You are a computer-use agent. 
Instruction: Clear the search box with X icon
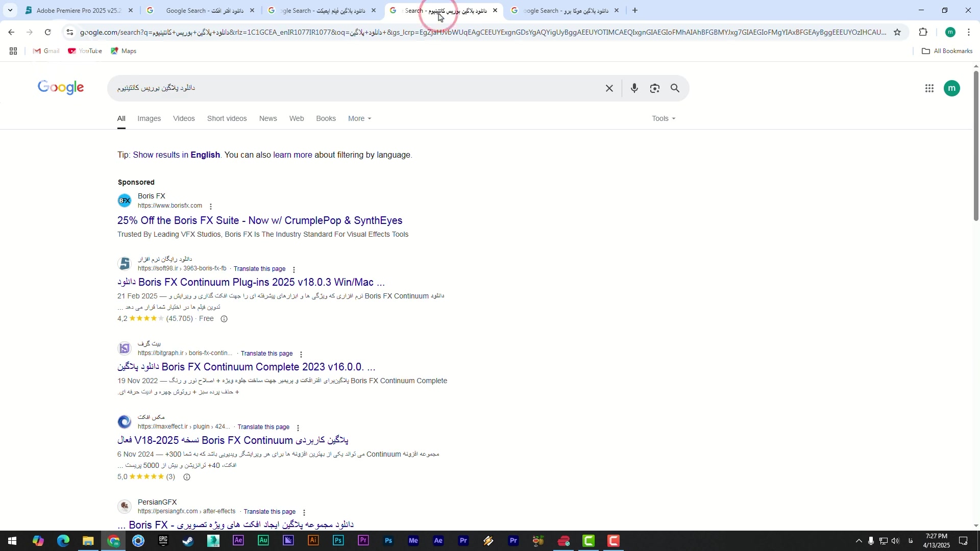coord(609,88)
